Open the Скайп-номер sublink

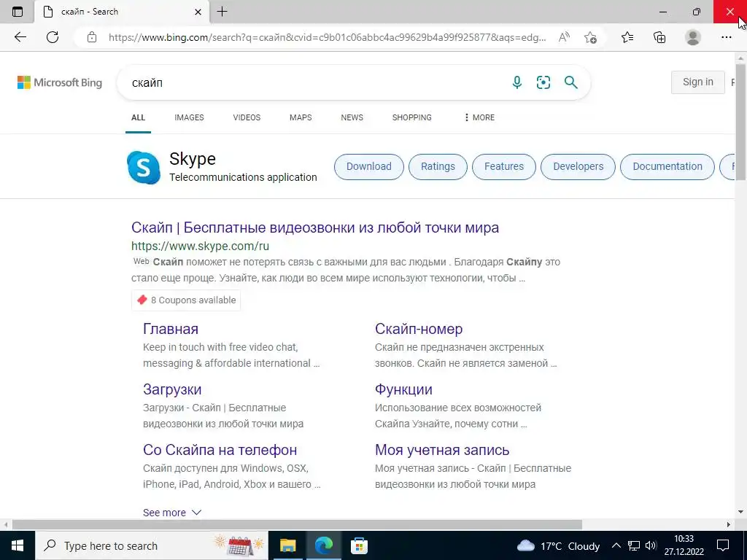pyautogui.click(x=419, y=329)
